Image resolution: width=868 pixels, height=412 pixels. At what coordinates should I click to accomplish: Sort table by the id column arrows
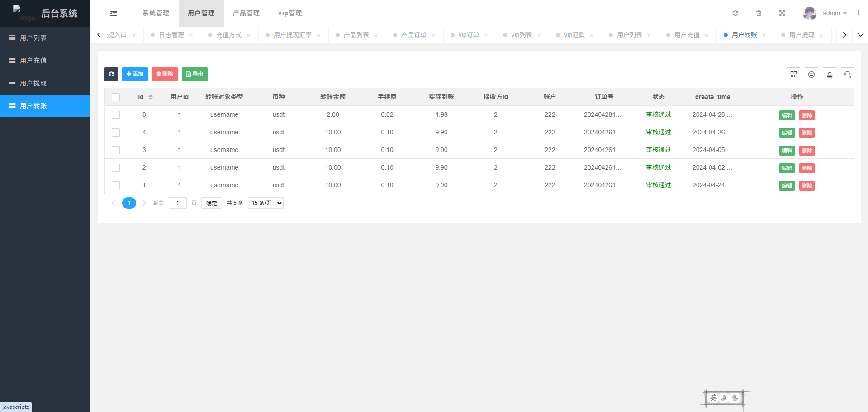coord(151,97)
